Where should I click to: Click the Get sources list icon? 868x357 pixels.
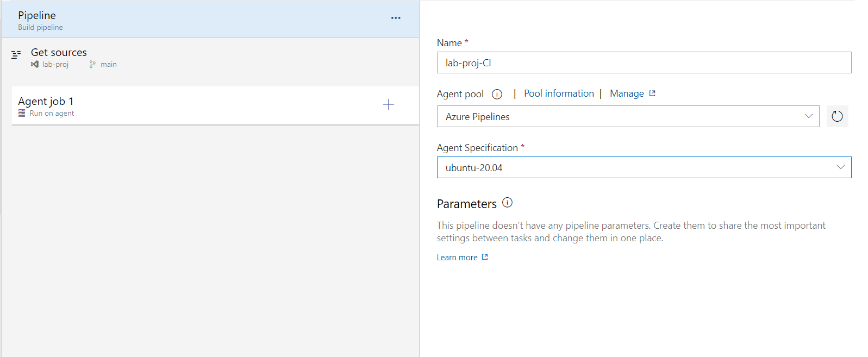(16, 54)
